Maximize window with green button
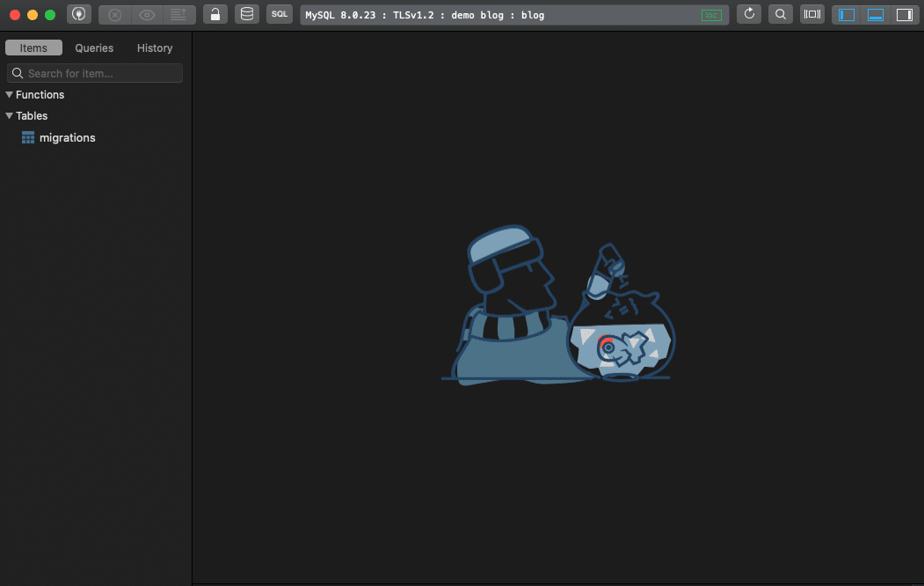Screen dimensions: 924x586 pyautogui.click(x=50, y=15)
